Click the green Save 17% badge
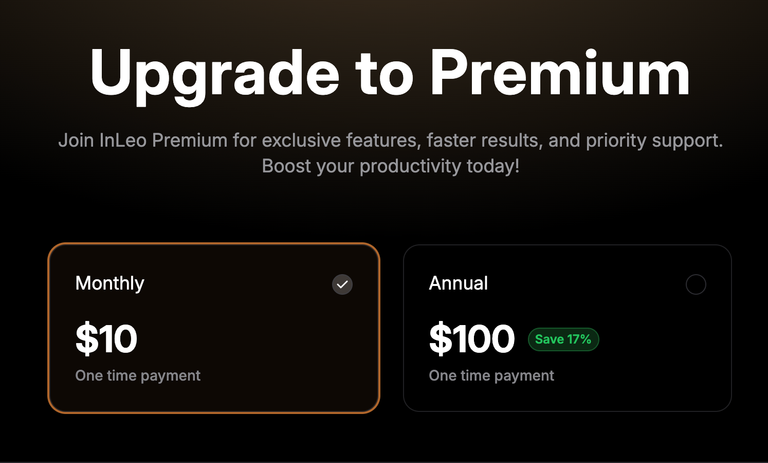Viewport: 768px width, 463px height. pyautogui.click(x=563, y=339)
